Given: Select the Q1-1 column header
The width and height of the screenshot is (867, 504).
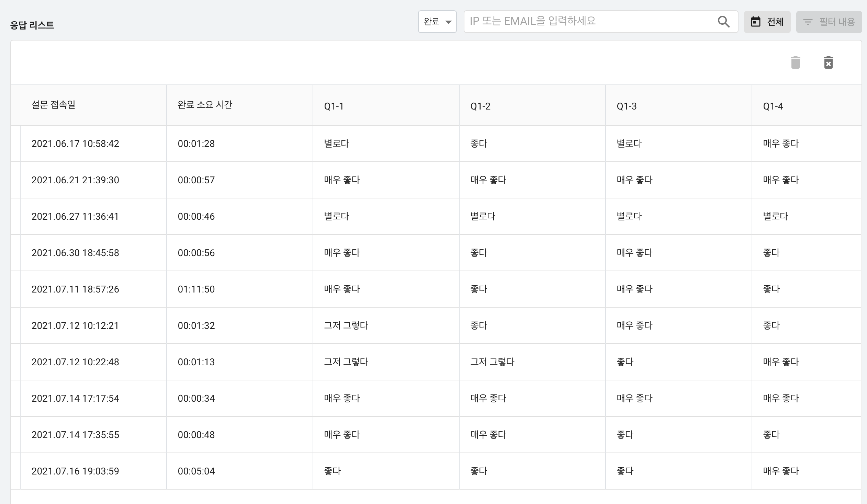Looking at the screenshot, I should click(334, 106).
